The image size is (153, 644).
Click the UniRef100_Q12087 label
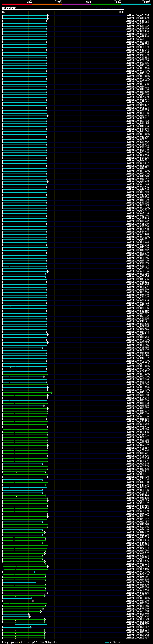(137, 522)
